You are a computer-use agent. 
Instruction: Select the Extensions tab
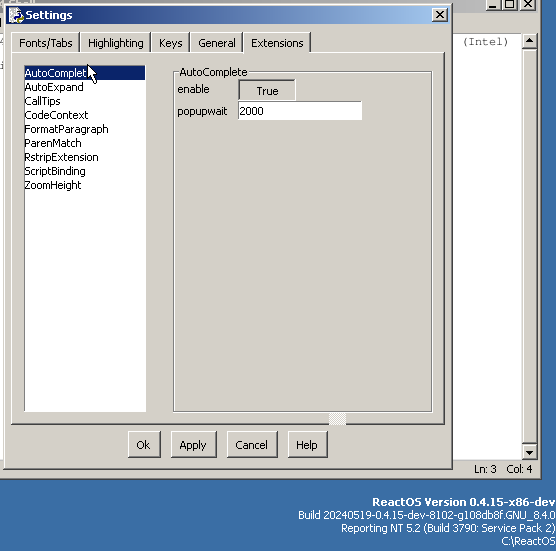pos(277,43)
